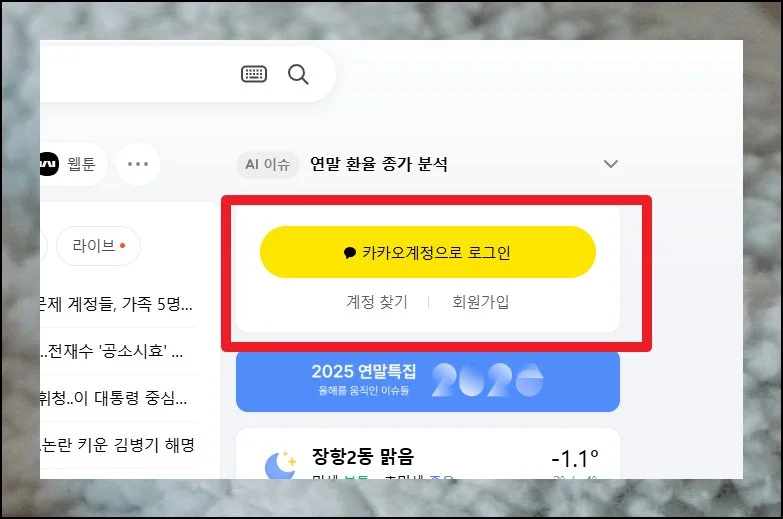Open the 전재수 '공소시효' news headline
The height and width of the screenshot is (519, 783).
112,351
